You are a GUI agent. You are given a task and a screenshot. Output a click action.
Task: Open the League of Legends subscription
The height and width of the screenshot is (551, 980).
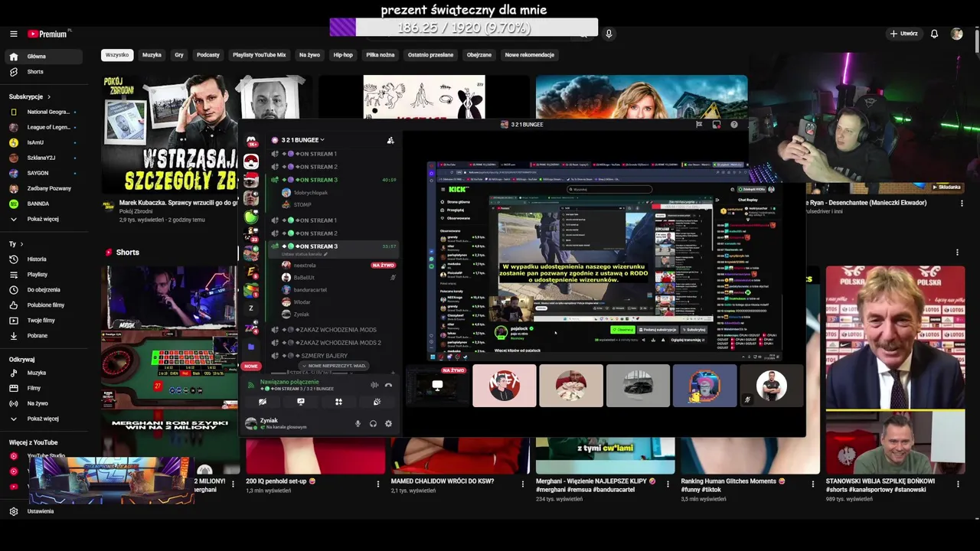(x=42, y=127)
